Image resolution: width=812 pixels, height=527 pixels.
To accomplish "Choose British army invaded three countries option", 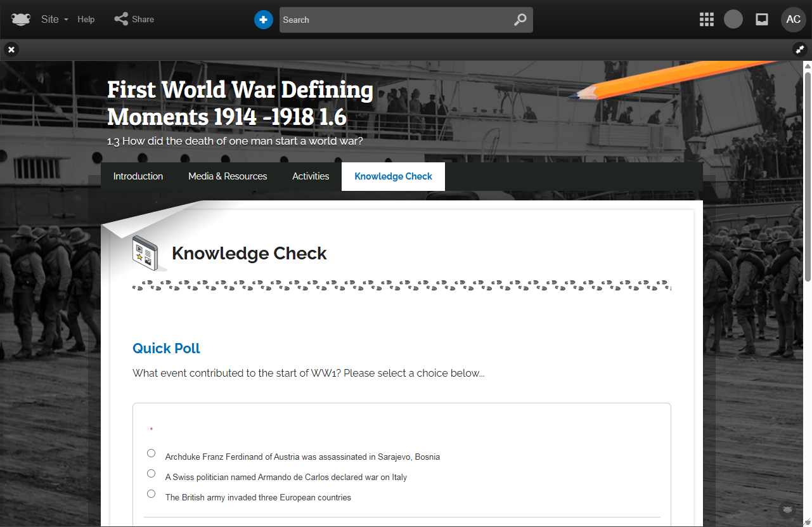I will click(x=151, y=493).
